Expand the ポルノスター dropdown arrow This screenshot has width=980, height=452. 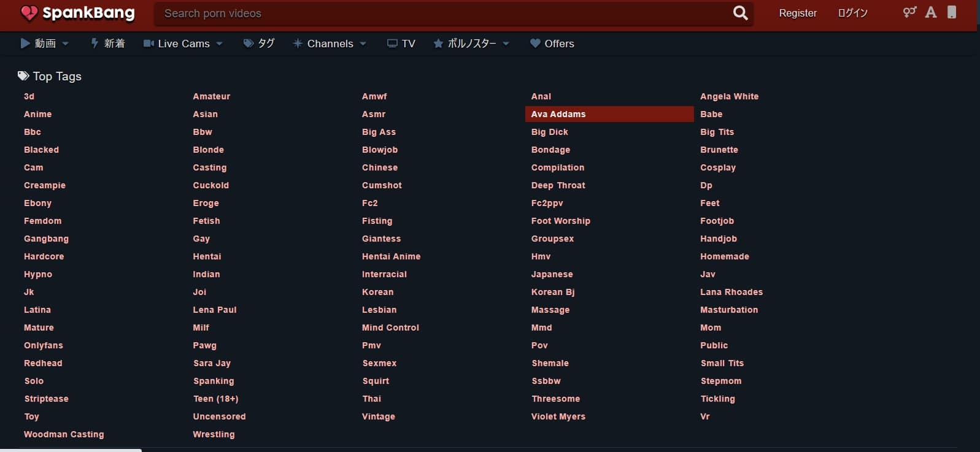tap(506, 44)
